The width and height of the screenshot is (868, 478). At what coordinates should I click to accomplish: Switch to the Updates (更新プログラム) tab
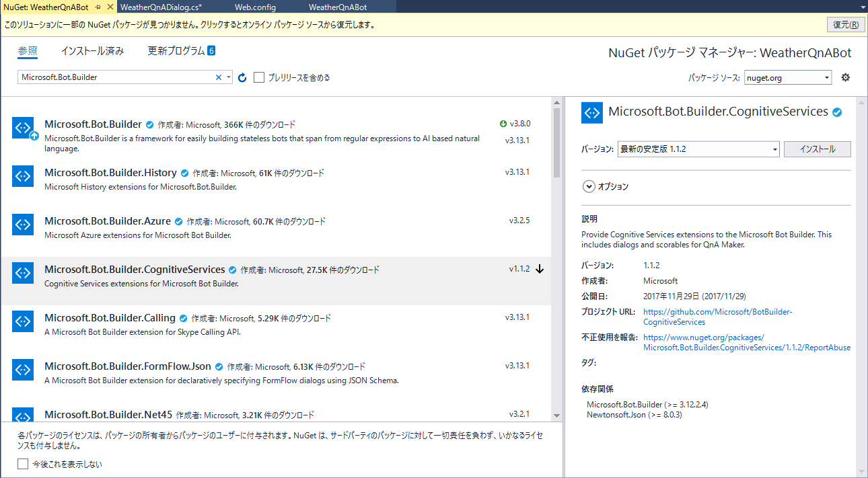(x=176, y=51)
